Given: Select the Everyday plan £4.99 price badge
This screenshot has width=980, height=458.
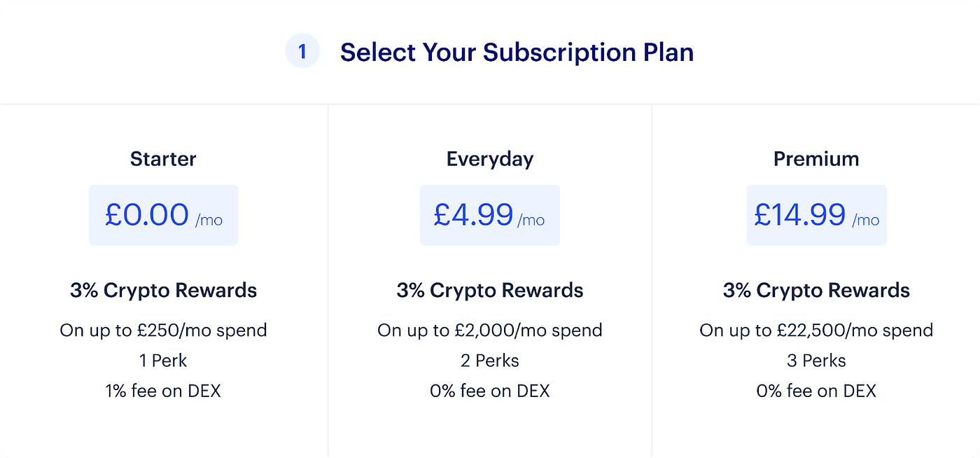Looking at the screenshot, I should (489, 215).
